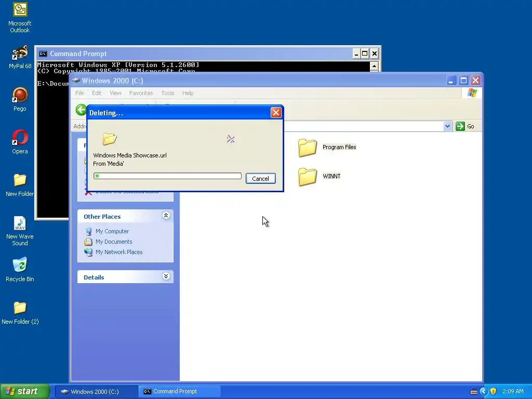Collapse the Other Places panel

coord(166,216)
